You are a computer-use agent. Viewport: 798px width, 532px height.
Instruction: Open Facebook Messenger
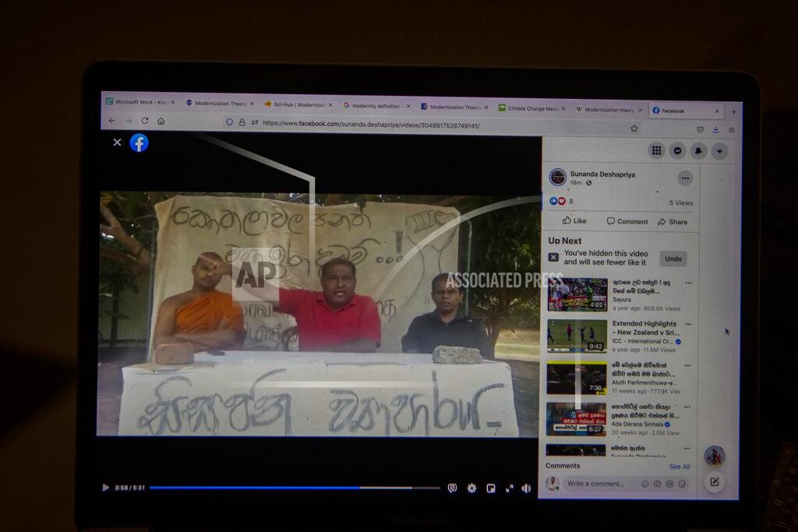[677, 151]
